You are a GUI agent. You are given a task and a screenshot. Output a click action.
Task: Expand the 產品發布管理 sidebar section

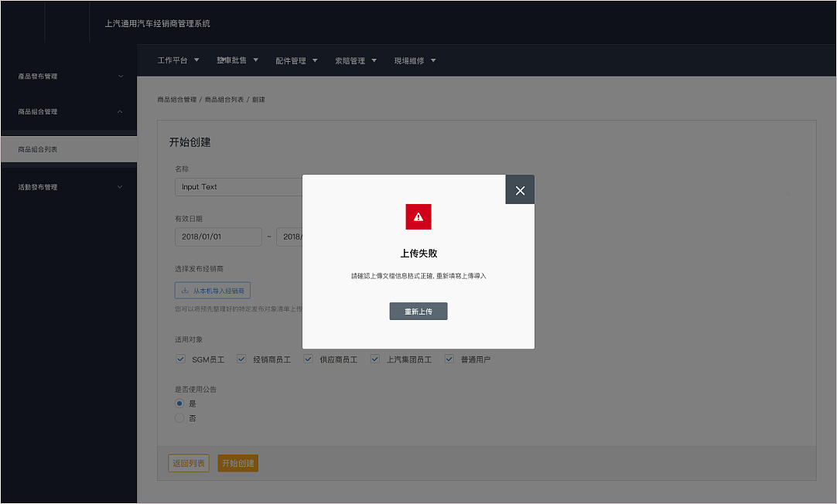(68, 76)
